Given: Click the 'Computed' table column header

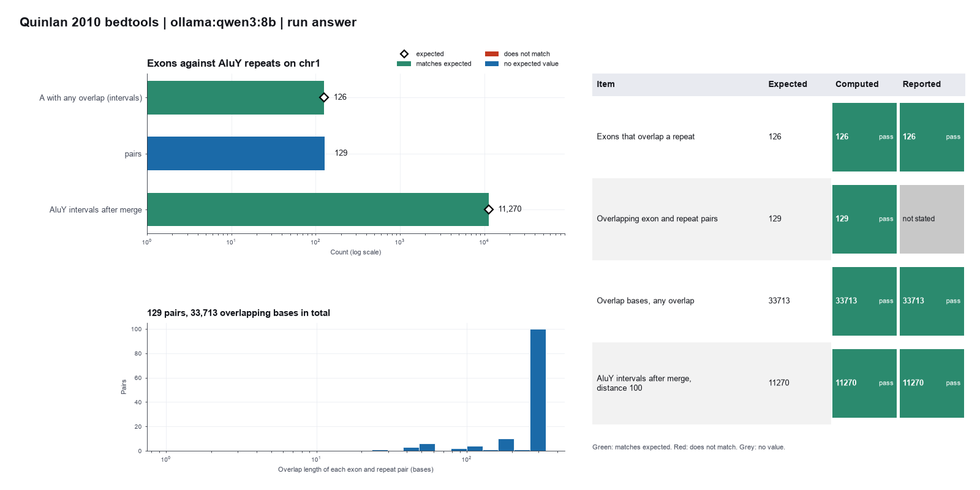Looking at the screenshot, I should pos(857,84).
